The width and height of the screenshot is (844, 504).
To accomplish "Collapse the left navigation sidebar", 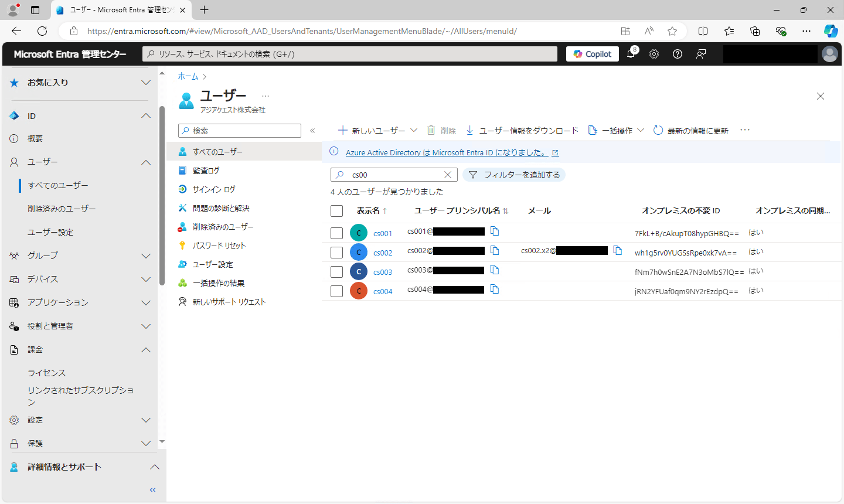I will tap(153, 490).
